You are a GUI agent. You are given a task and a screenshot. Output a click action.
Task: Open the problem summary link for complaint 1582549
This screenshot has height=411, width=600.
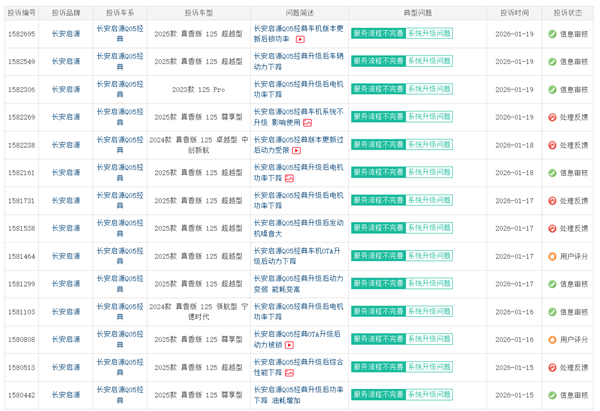[x=298, y=61]
